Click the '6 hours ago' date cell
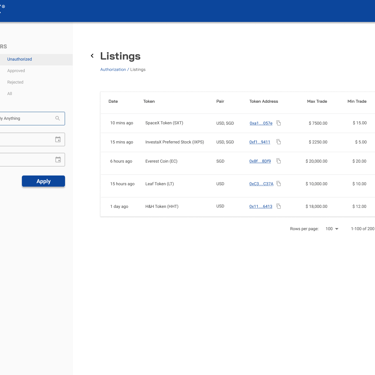Viewport: 375px width, 375px height. coord(121,161)
